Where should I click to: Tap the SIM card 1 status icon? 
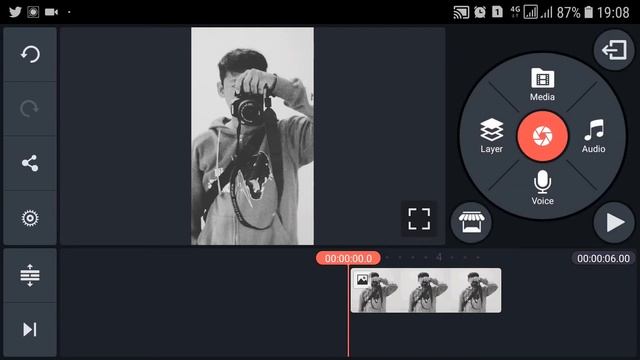(497, 12)
